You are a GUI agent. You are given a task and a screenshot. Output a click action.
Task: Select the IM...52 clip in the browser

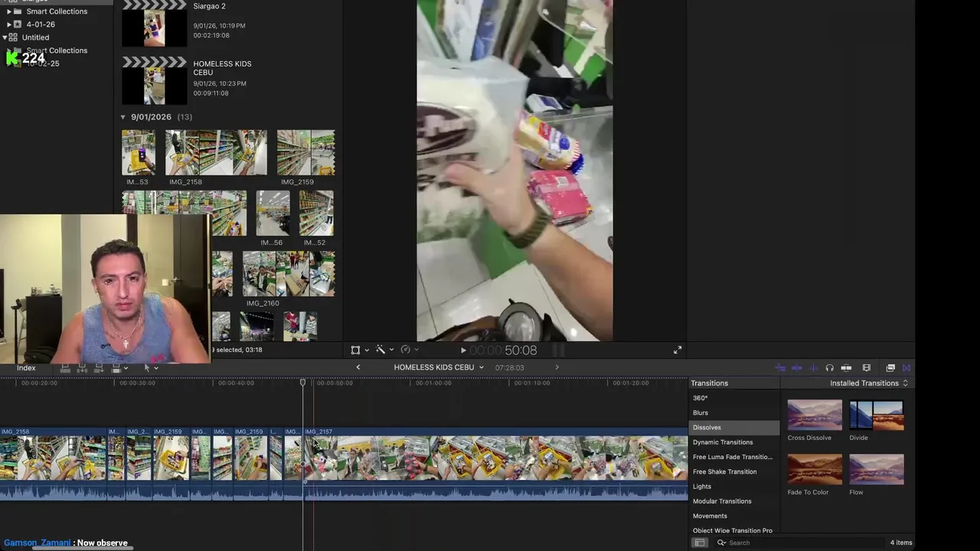click(315, 213)
